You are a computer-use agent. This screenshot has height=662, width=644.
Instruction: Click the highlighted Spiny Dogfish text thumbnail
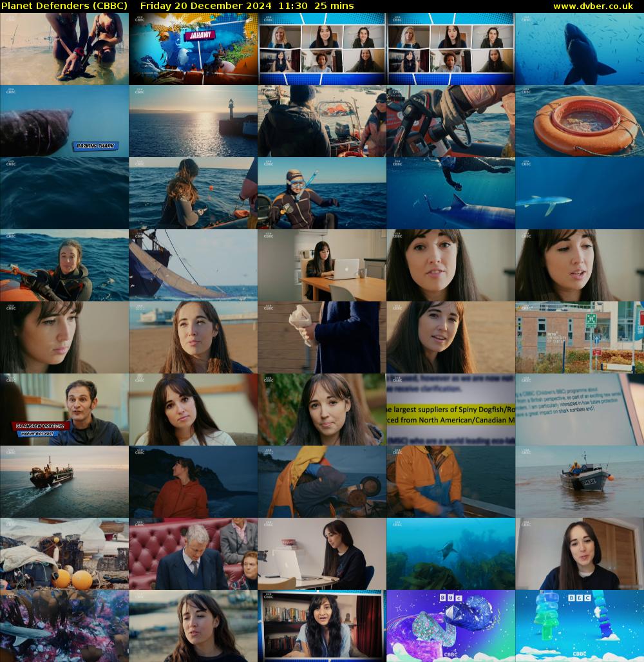click(451, 410)
